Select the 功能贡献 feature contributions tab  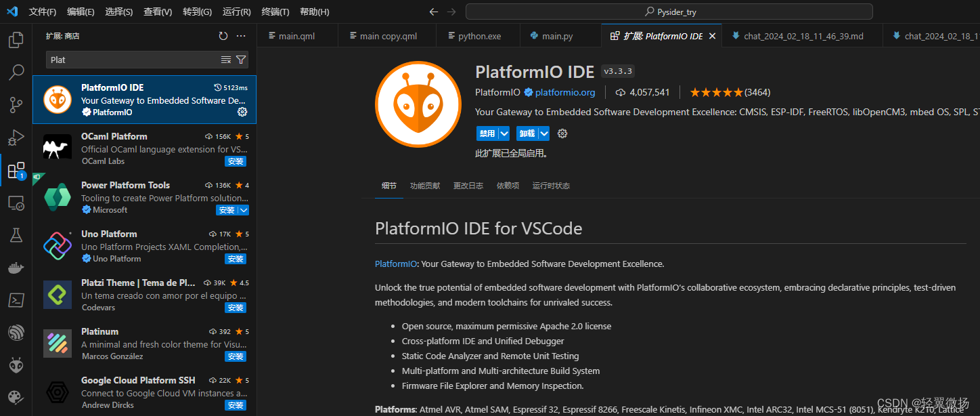point(425,186)
